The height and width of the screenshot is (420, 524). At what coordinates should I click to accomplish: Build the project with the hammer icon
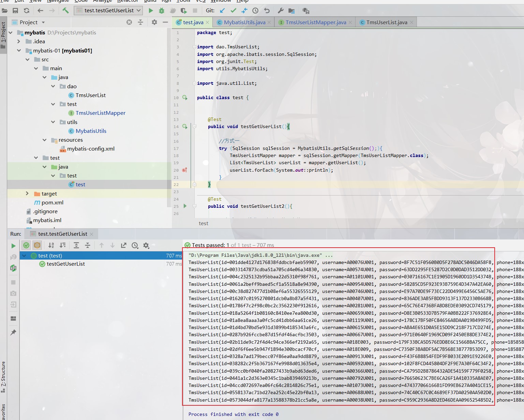(65, 11)
